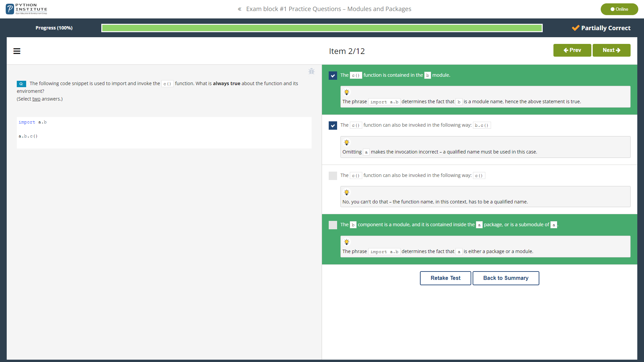The image size is (644, 362).
Task: Go to the next item with Next
Action: tap(611, 50)
